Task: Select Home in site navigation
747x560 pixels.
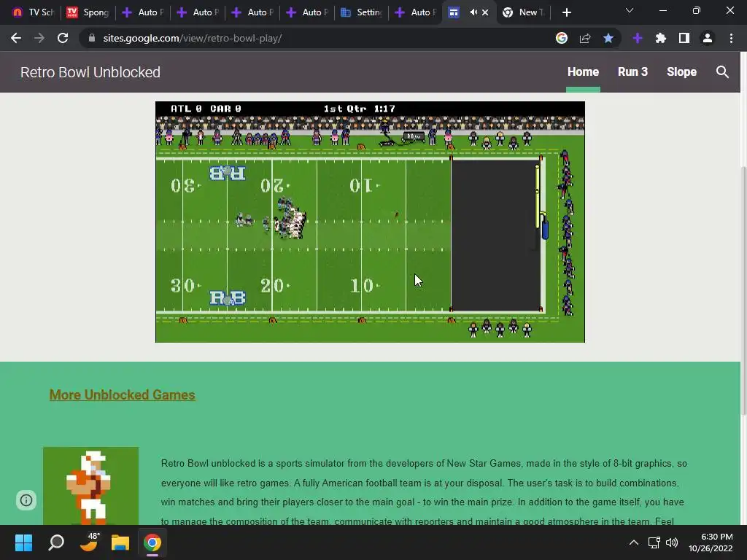Action: 583,72
